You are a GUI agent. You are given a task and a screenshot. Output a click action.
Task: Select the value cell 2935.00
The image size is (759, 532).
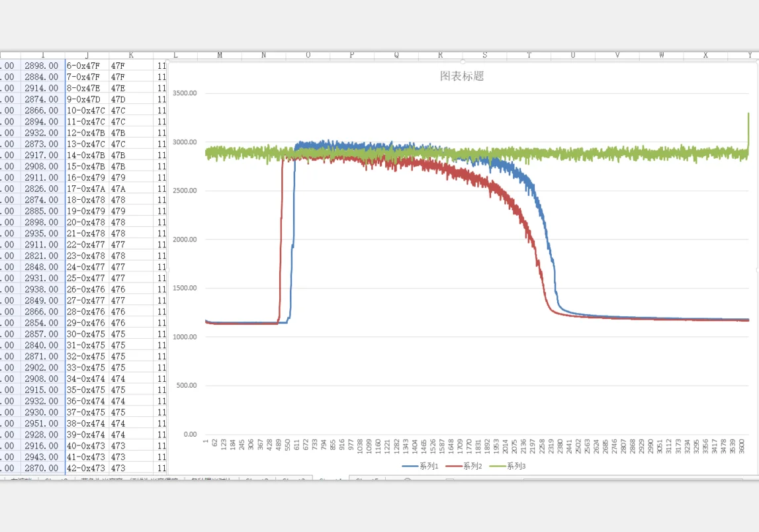pyautogui.click(x=42, y=233)
